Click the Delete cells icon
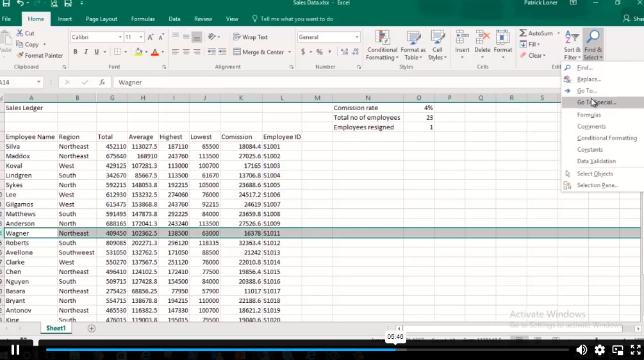 pos(483,38)
